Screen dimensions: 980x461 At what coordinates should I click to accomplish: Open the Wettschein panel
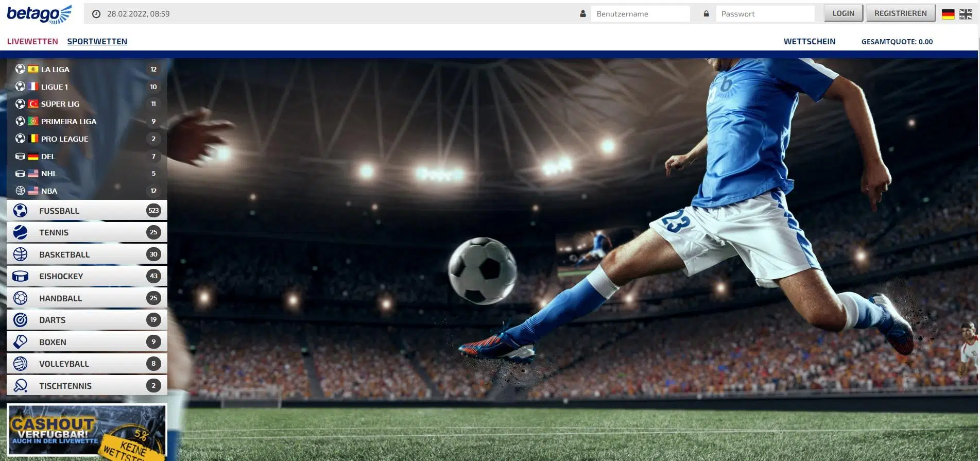tap(810, 42)
